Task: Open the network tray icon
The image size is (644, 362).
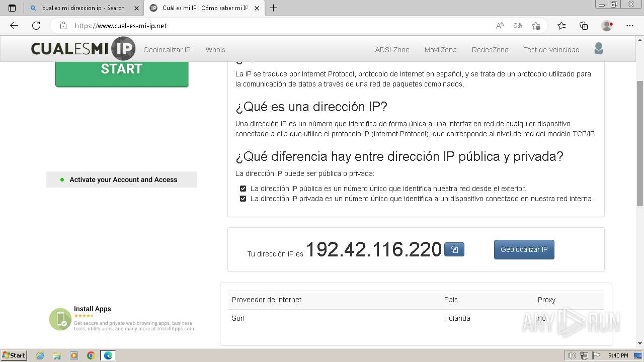Action: click(x=584, y=355)
